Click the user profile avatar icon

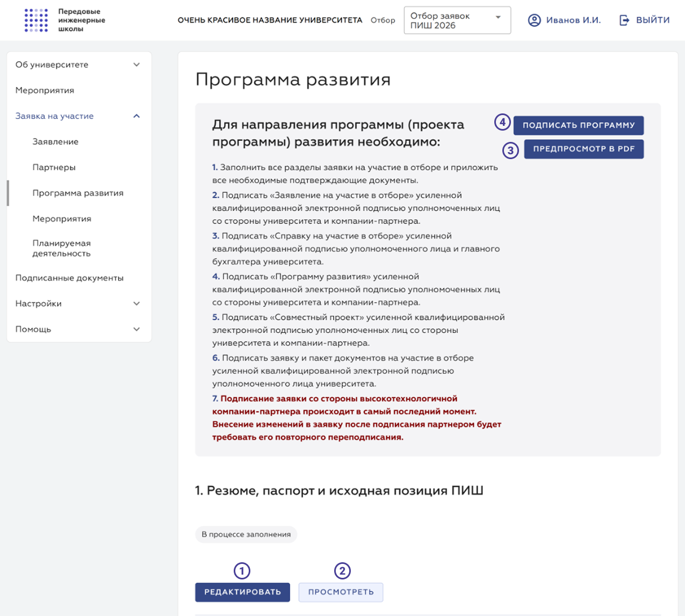point(534,20)
